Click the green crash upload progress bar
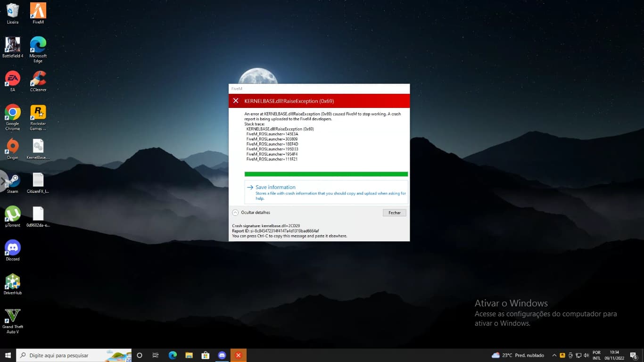Screen dimensions: 644x362 pyautogui.click(x=326, y=174)
